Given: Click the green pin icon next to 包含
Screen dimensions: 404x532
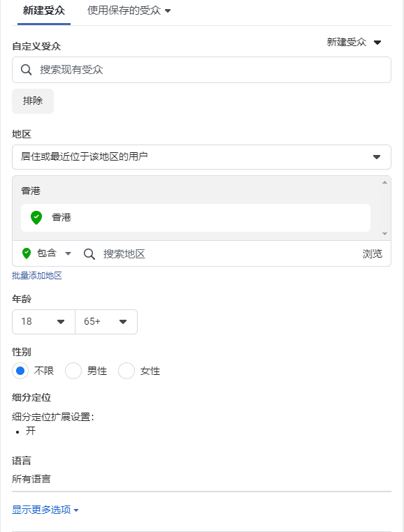Looking at the screenshot, I should (27, 253).
